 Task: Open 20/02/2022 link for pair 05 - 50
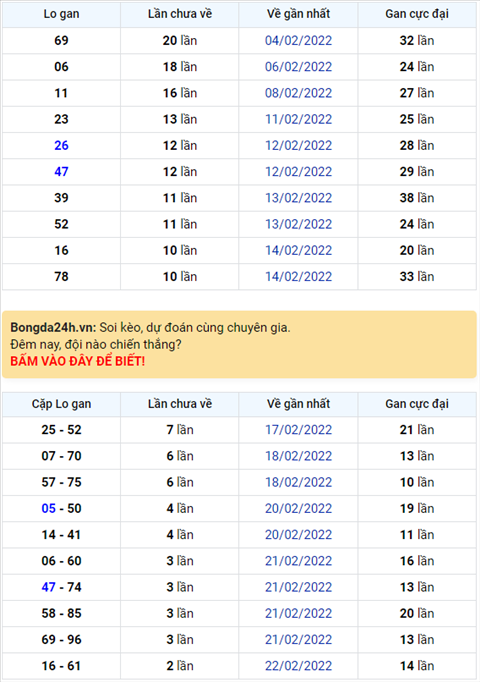pyautogui.click(x=298, y=508)
